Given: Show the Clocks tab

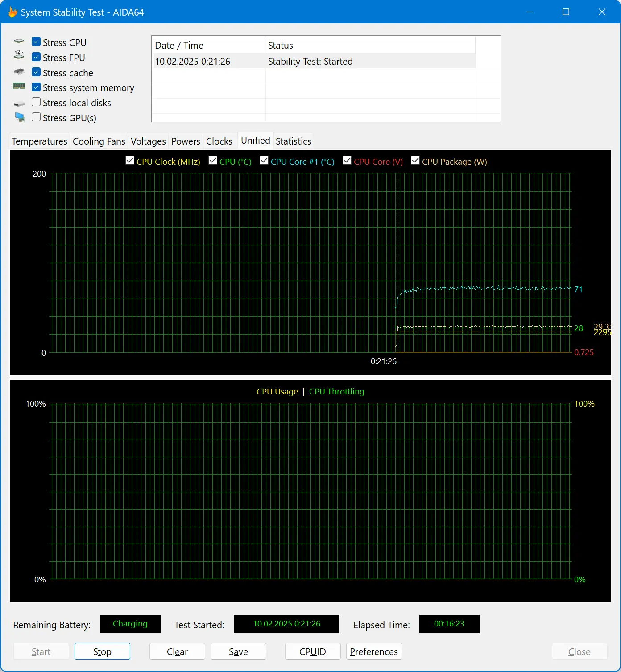Looking at the screenshot, I should click(x=219, y=141).
